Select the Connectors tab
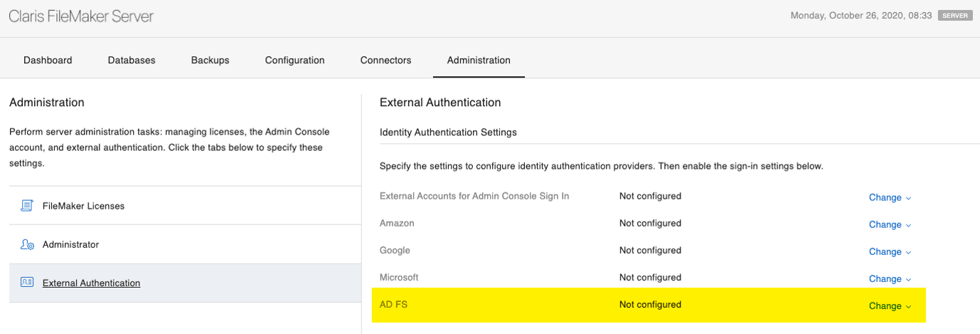This screenshot has width=980, height=334. point(385,61)
